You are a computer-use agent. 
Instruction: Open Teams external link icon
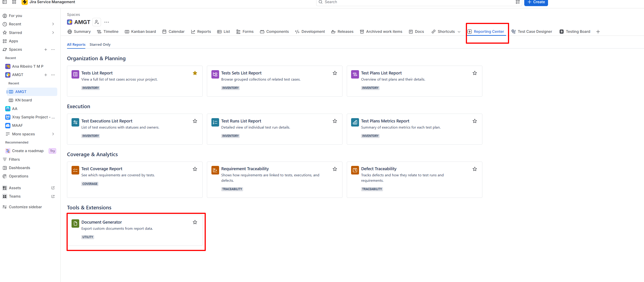[x=53, y=196]
